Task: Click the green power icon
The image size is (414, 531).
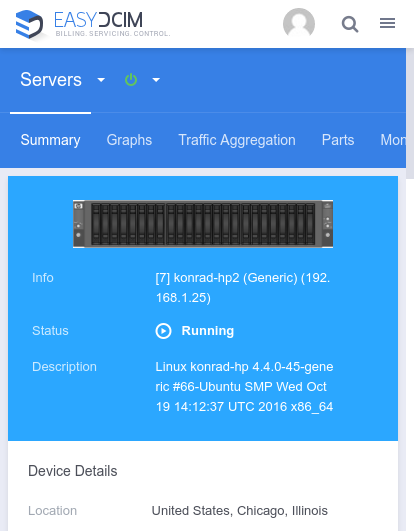Action: click(131, 80)
